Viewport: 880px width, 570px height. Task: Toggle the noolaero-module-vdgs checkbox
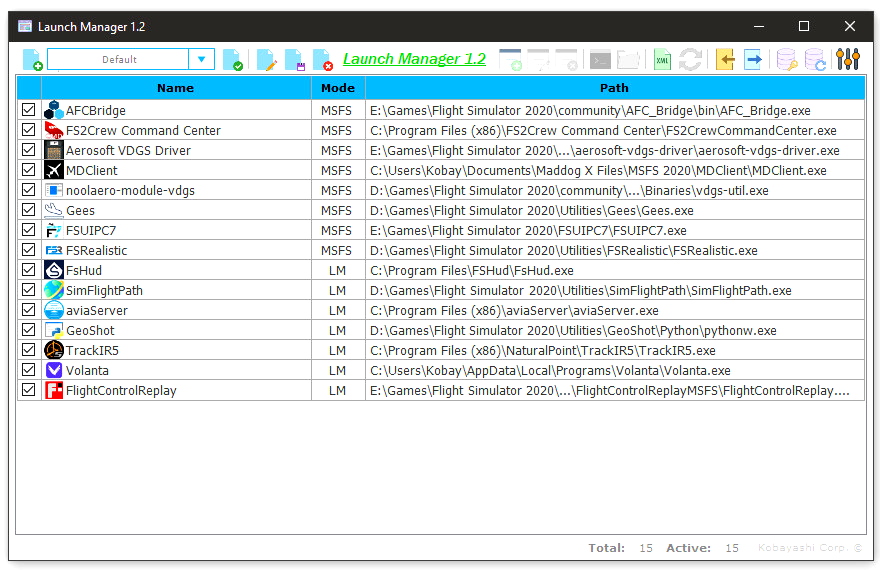pos(29,190)
